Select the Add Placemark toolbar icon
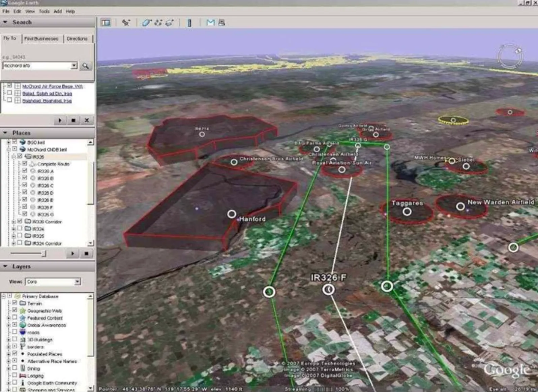Screen dimensions: 538x392 126,23
